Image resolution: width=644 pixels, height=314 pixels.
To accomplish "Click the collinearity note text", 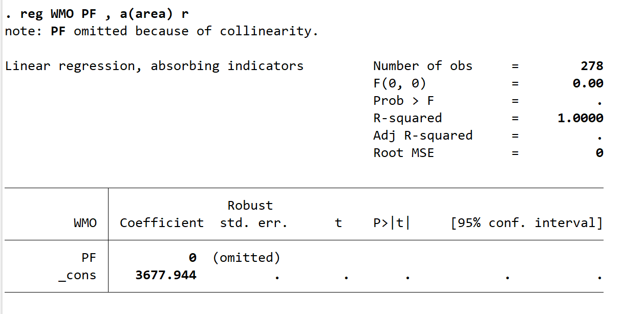I will coord(161,31).
